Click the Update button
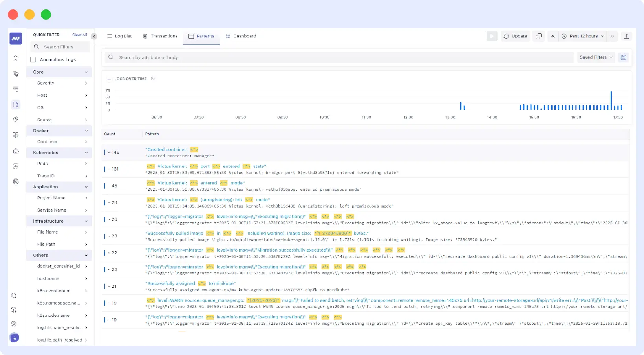 [515, 36]
